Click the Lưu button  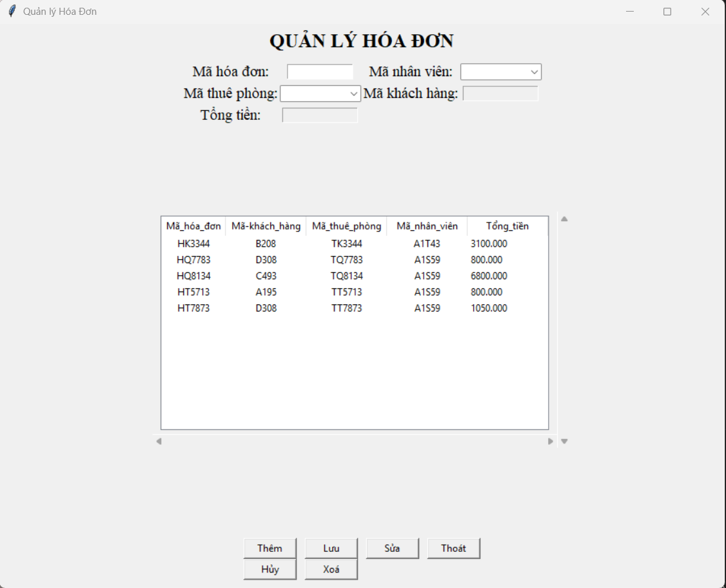[331, 548]
